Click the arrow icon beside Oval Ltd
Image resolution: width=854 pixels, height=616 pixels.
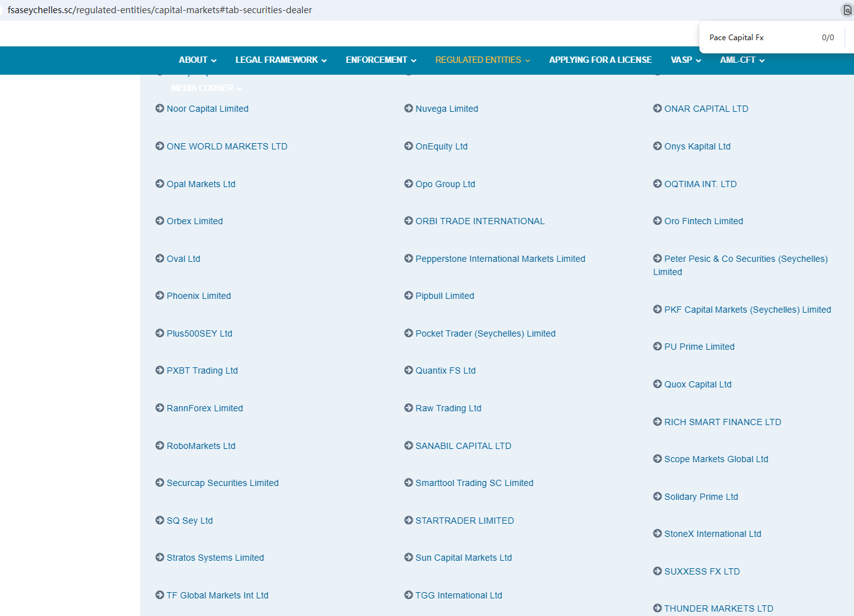160,259
